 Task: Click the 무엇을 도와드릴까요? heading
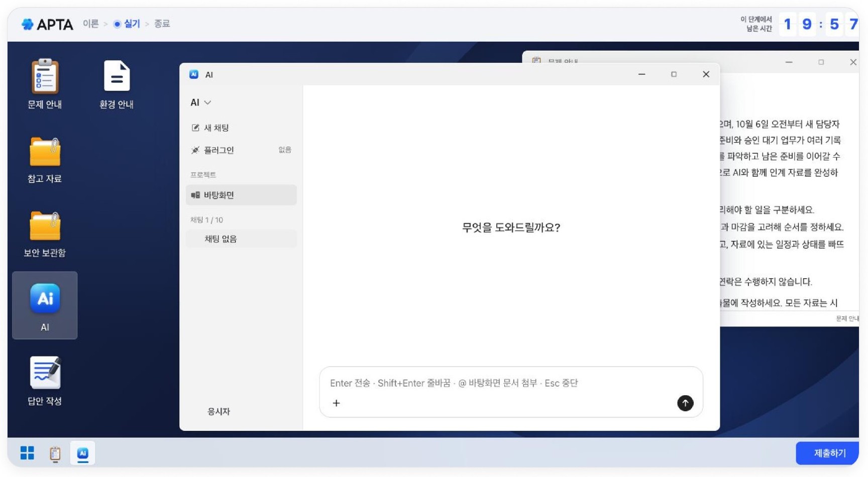pyautogui.click(x=511, y=227)
